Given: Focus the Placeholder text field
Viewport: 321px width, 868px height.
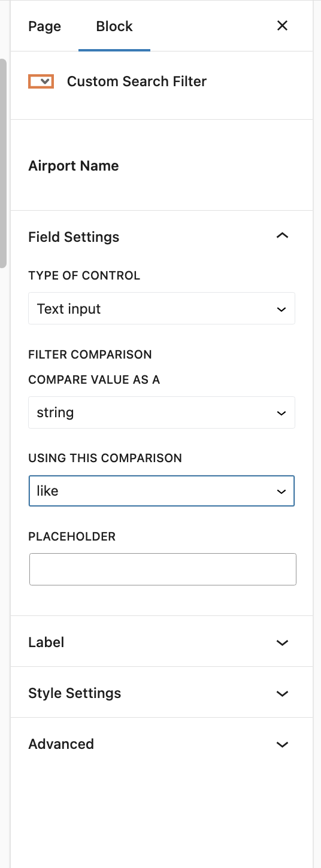Looking at the screenshot, I should [163, 569].
